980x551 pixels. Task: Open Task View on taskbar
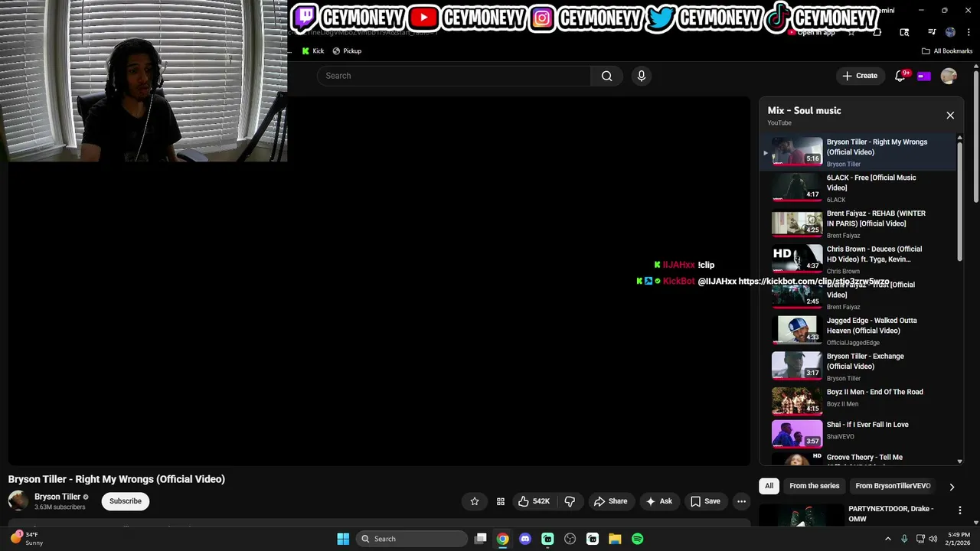coord(481,539)
